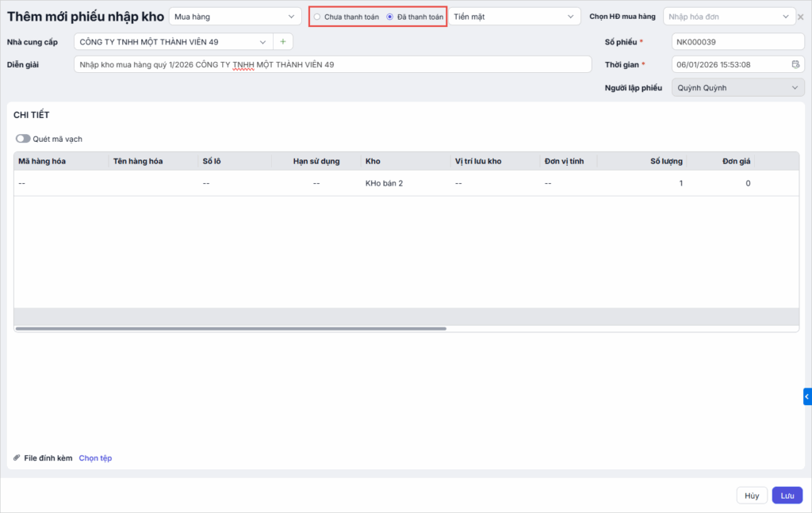Open the Nhà cung cấp supplier dropdown
Viewport: 812px width, 513px height.
tap(173, 42)
